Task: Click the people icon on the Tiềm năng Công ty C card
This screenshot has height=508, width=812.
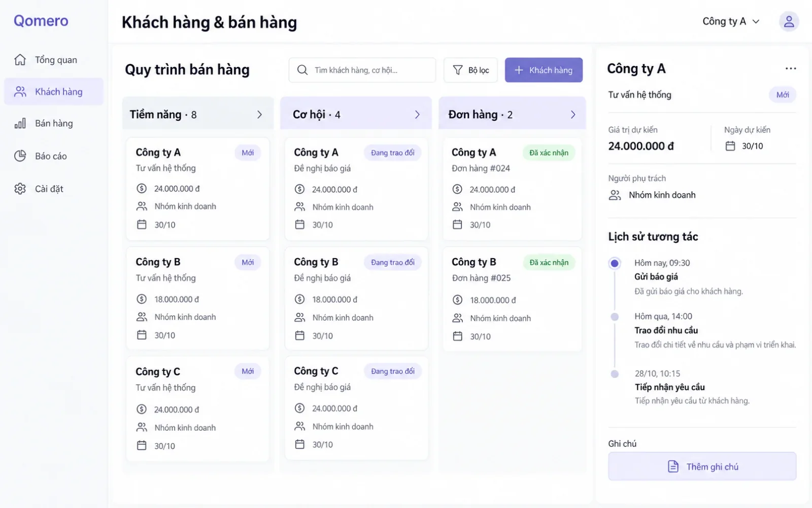Action: [x=142, y=427]
